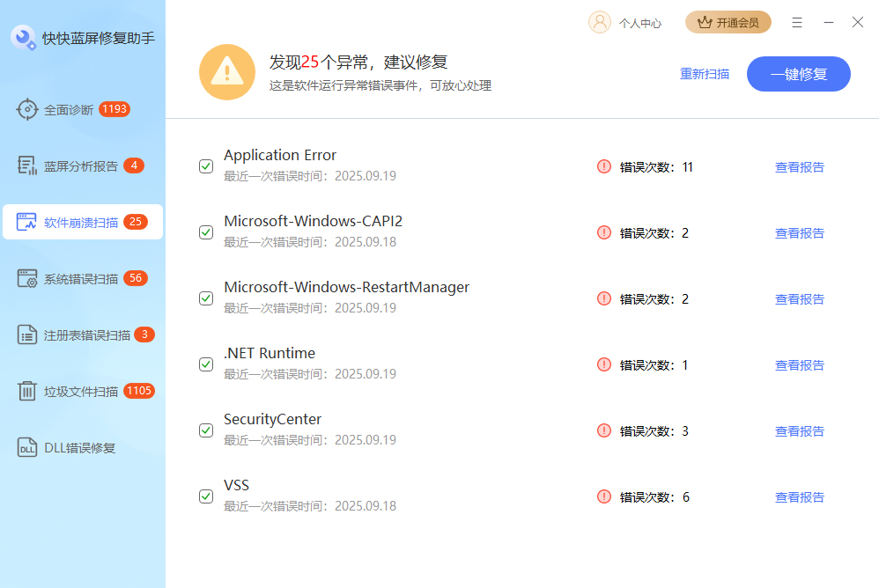This screenshot has height=588, width=879.
Task: Open the 垃圾文件扫描 sidebar tab
Action: click(82, 392)
